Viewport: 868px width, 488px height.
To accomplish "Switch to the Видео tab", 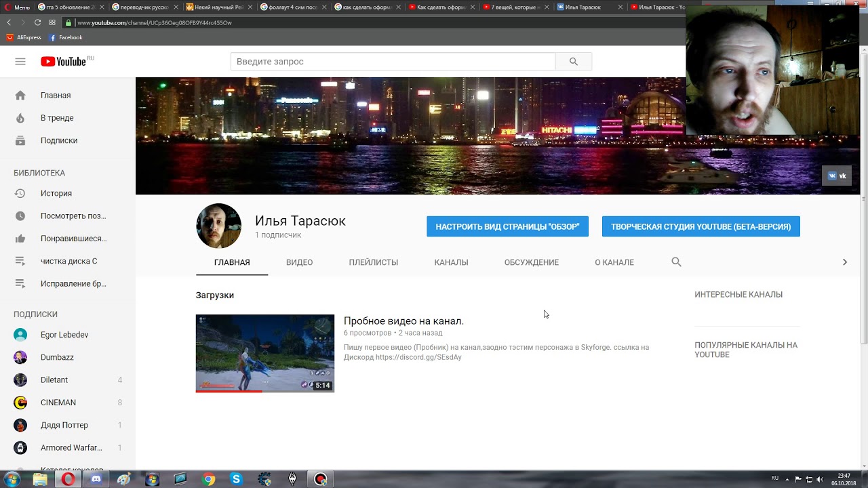I will pyautogui.click(x=299, y=262).
